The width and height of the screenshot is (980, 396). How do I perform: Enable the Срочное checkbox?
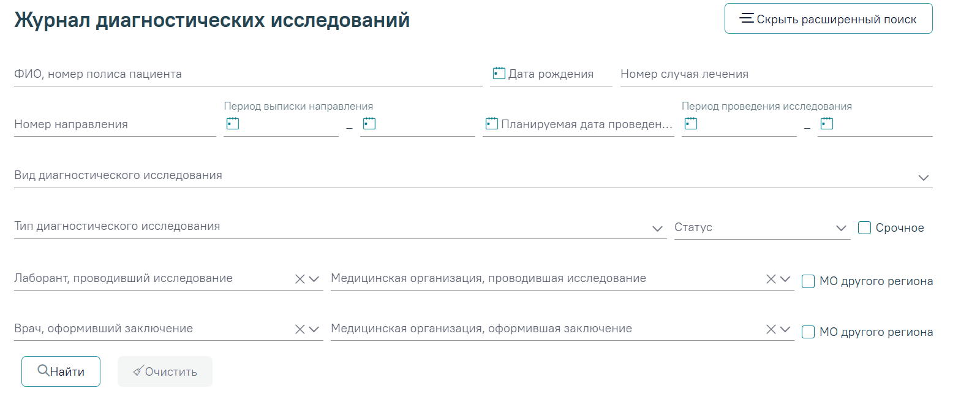[864, 228]
